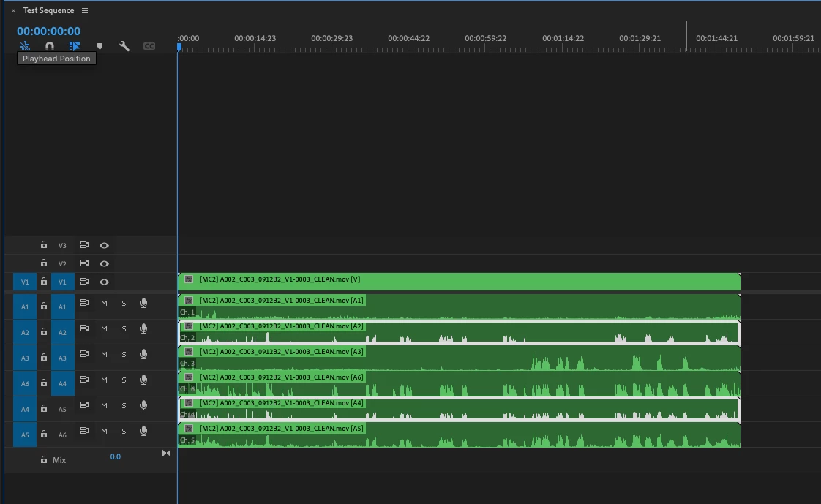Toggle sync lock on track V2
The width and height of the screenshot is (821, 504).
84,263
